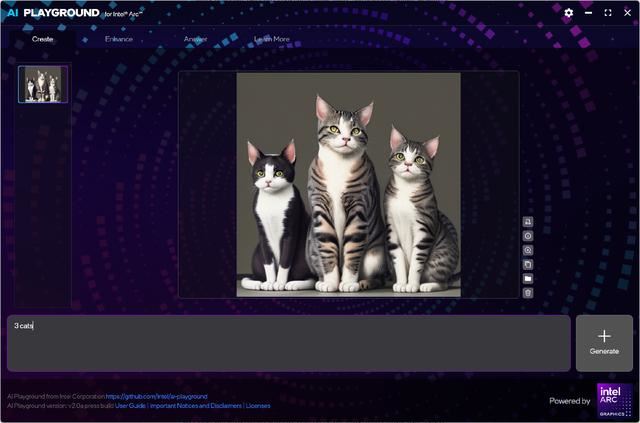This screenshot has width=640, height=423.
Task: Click the generated three cats image
Action: point(349,185)
